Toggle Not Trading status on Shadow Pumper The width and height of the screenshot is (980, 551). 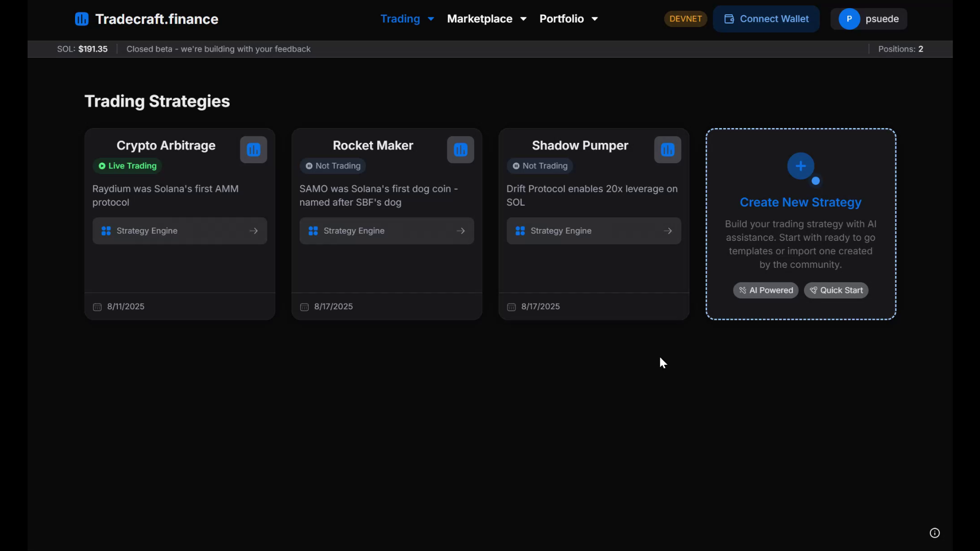click(x=540, y=166)
